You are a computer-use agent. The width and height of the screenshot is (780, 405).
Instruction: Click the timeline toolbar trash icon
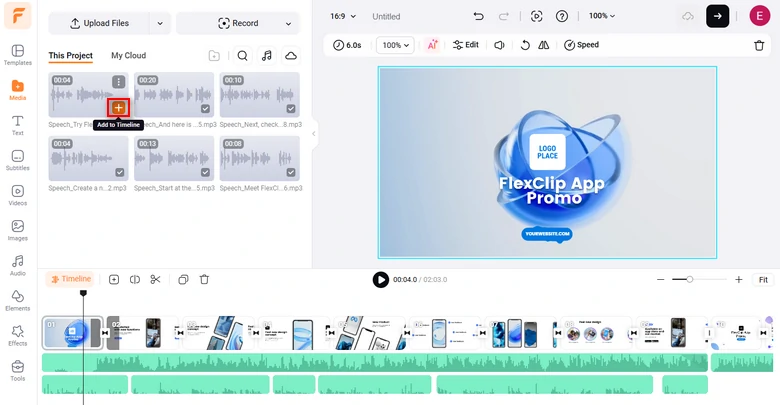click(x=204, y=280)
